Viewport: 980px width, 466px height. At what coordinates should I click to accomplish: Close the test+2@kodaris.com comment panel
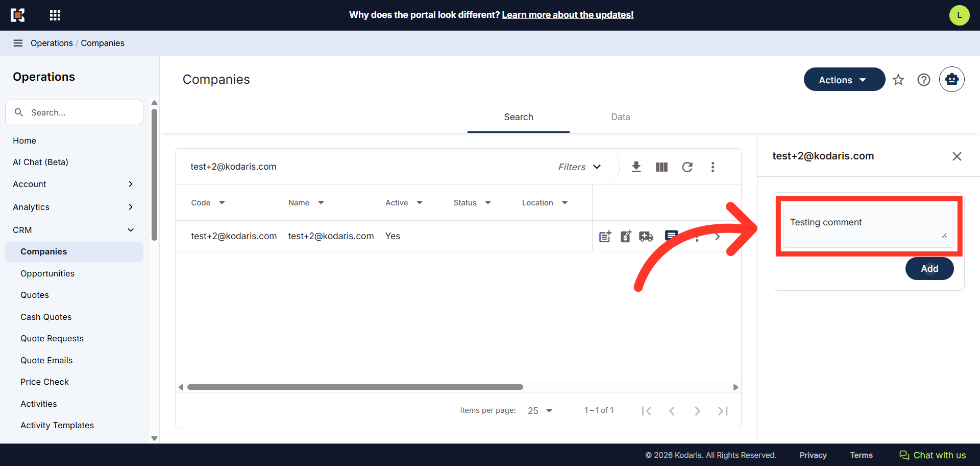957,156
